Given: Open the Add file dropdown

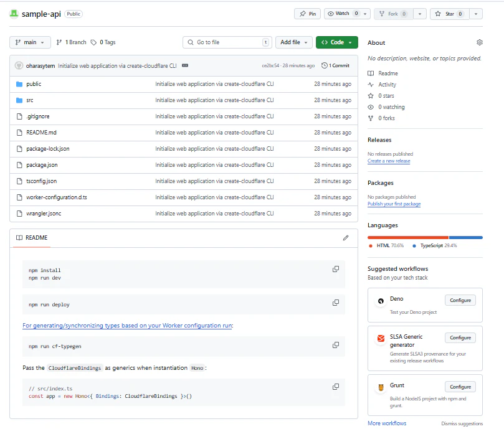Looking at the screenshot, I should (294, 42).
